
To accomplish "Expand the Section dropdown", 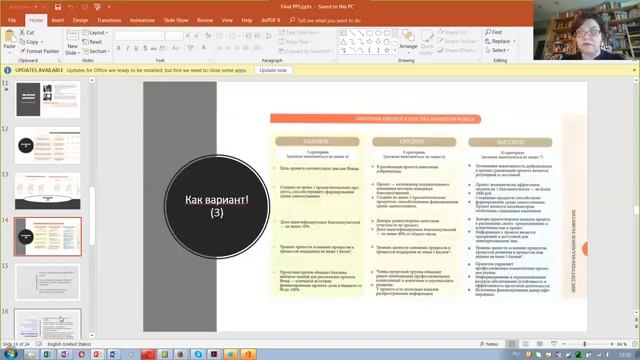I will pyautogui.click(x=96, y=51).
